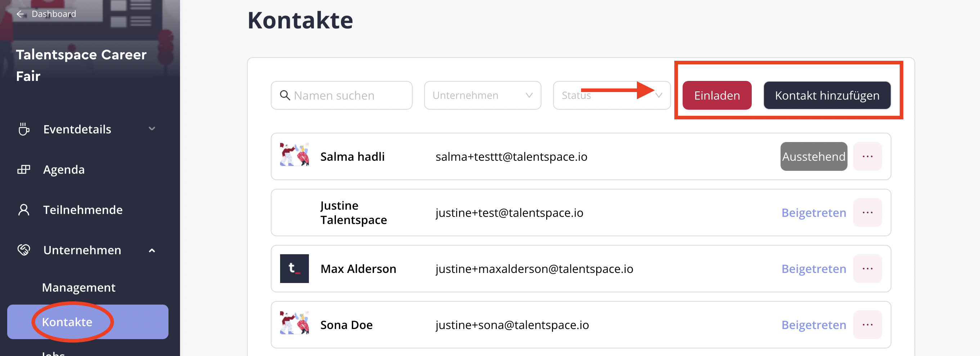The image size is (980, 356).
Task: Click Beigetreten status for Sona Doe
Action: (x=814, y=325)
